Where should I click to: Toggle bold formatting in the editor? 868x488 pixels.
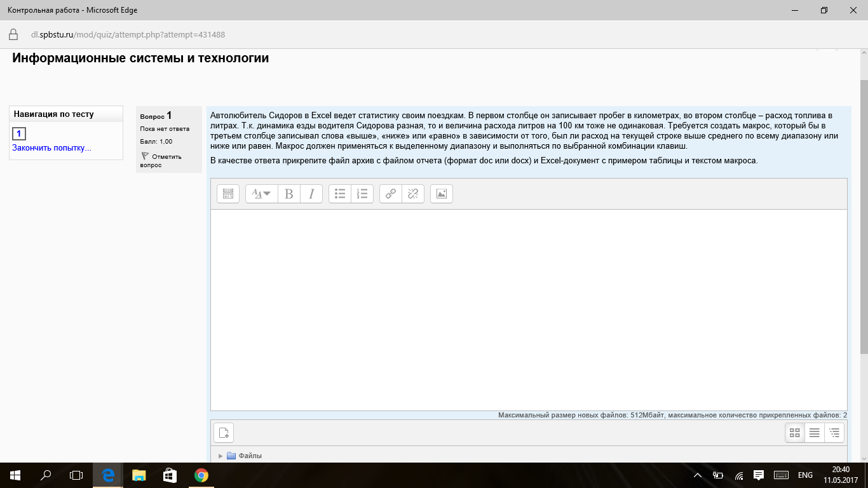click(x=289, y=194)
